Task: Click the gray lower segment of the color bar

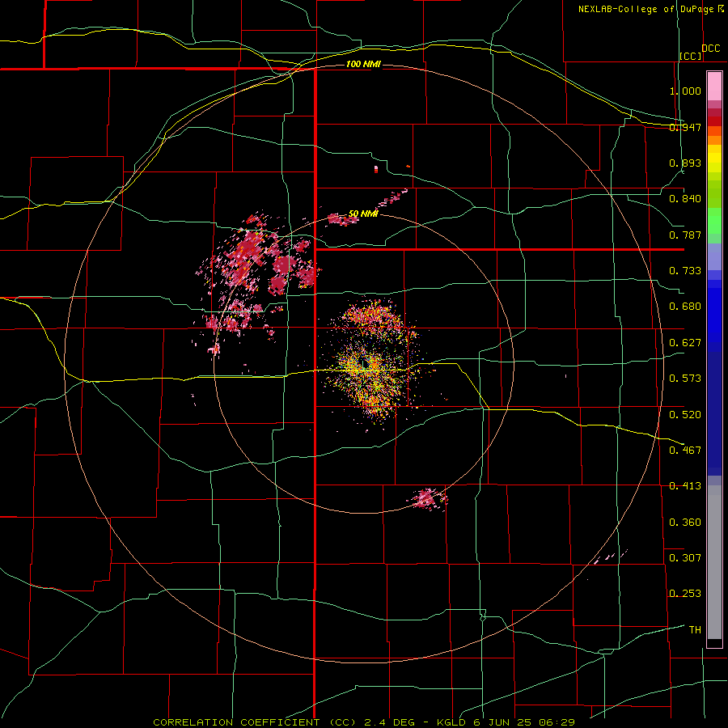Action: tap(714, 562)
